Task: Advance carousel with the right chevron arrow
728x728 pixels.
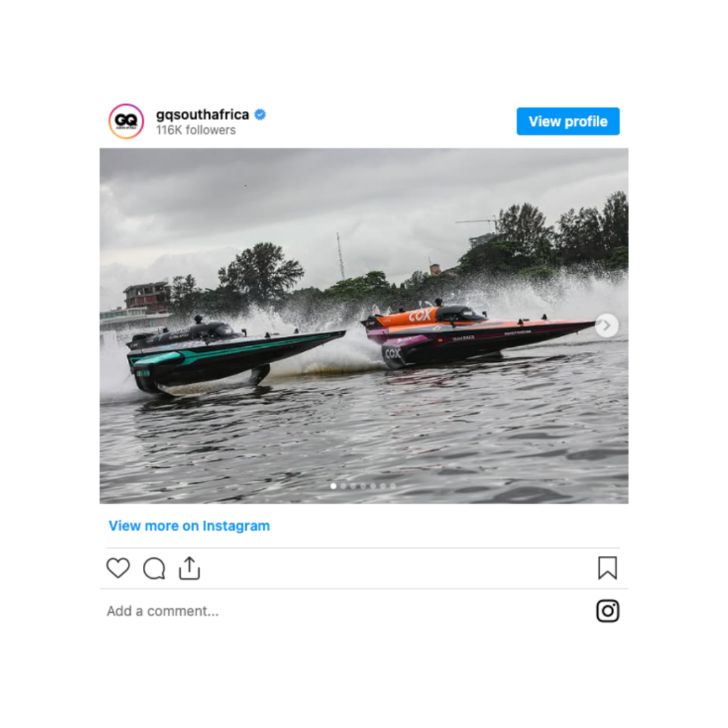Action: pyautogui.click(x=606, y=326)
